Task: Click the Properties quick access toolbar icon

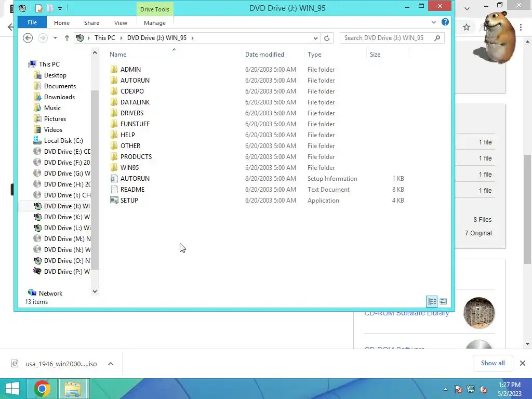Action: (x=39, y=8)
